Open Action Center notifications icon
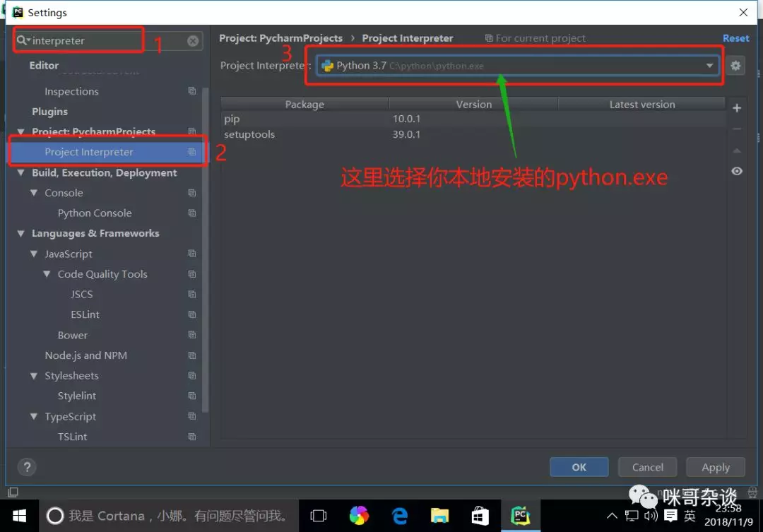 tap(670, 516)
